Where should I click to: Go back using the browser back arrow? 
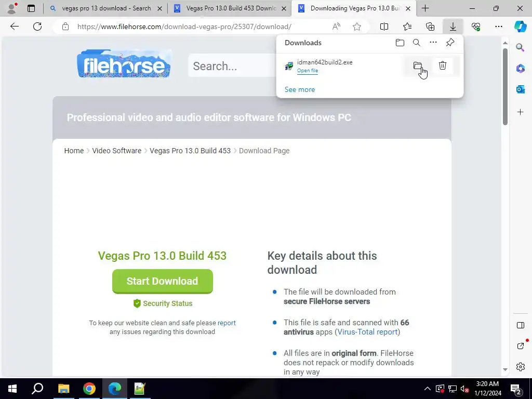(x=14, y=26)
